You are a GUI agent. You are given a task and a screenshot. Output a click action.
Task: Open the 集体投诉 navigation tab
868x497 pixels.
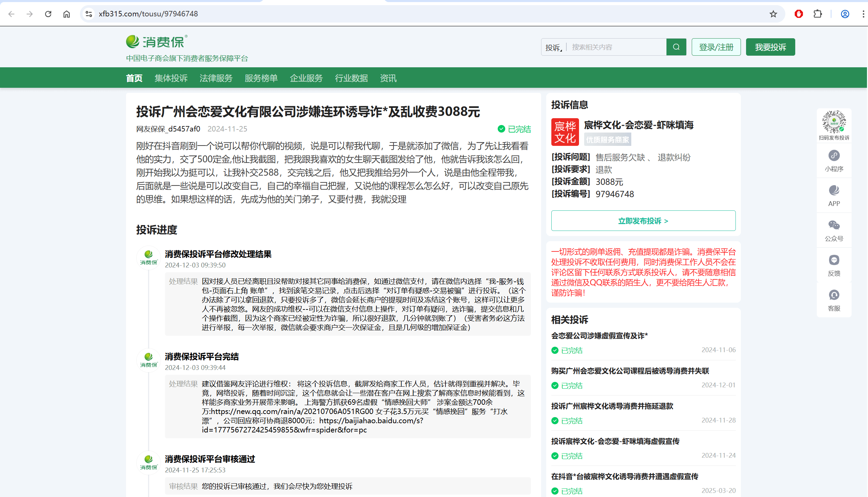[171, 78]
